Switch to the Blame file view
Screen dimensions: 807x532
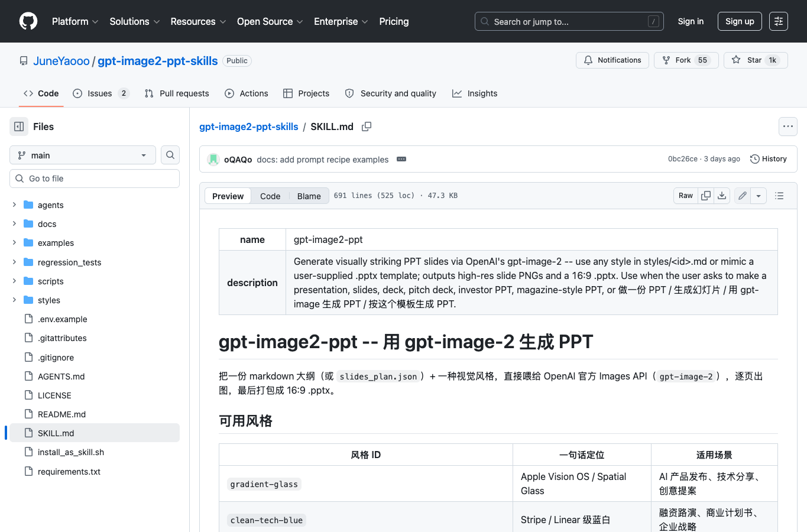[309, 196]
